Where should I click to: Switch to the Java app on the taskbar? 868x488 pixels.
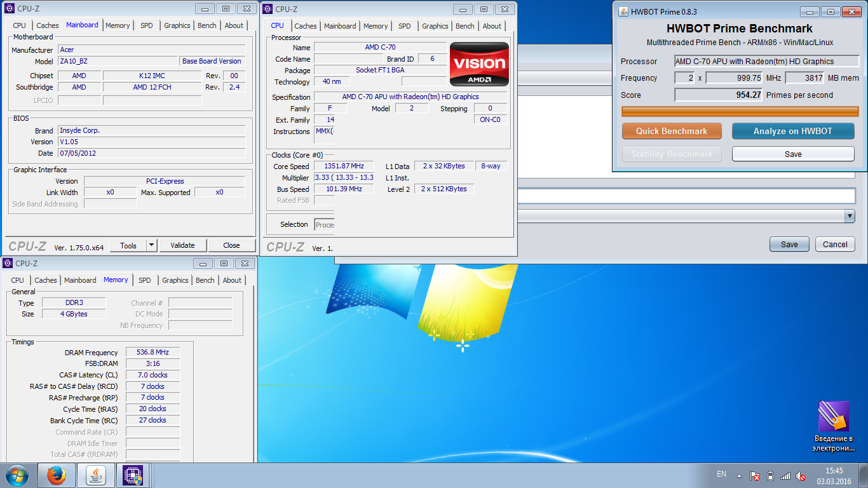tap(95, 475)
